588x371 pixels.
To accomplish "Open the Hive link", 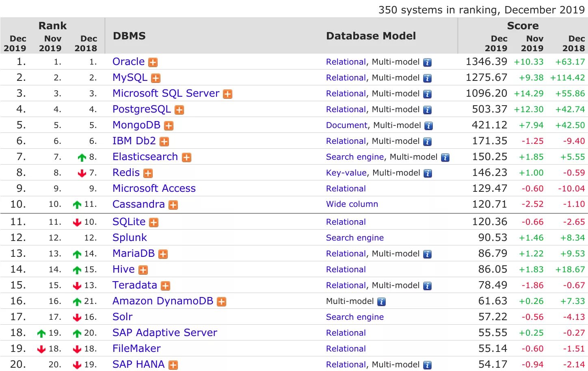I will pos(124,269).
